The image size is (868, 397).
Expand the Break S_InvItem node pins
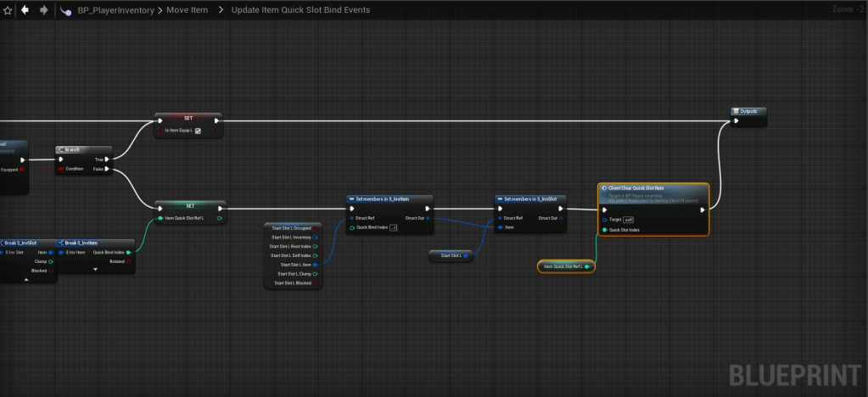[94, 270]
